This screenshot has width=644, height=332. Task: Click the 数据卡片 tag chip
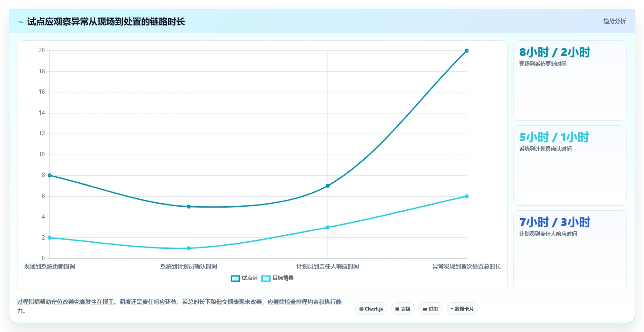pyautogui.click(x=462, y=309)
